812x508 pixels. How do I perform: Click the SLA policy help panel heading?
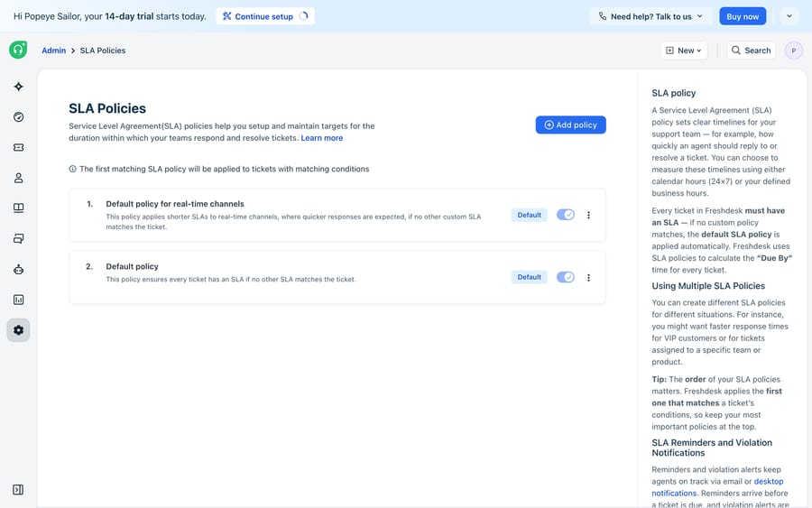pyautogui.click(x=673, y=93)
